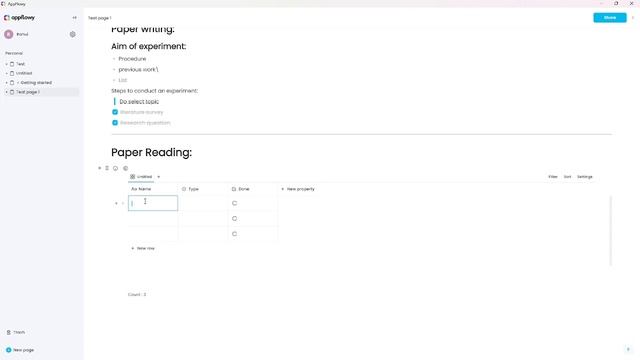Image resolution: width=640 pixels, height=360 pixels.
Task: Click the plus icon left of first grid row
Action: tap(116, 203)
